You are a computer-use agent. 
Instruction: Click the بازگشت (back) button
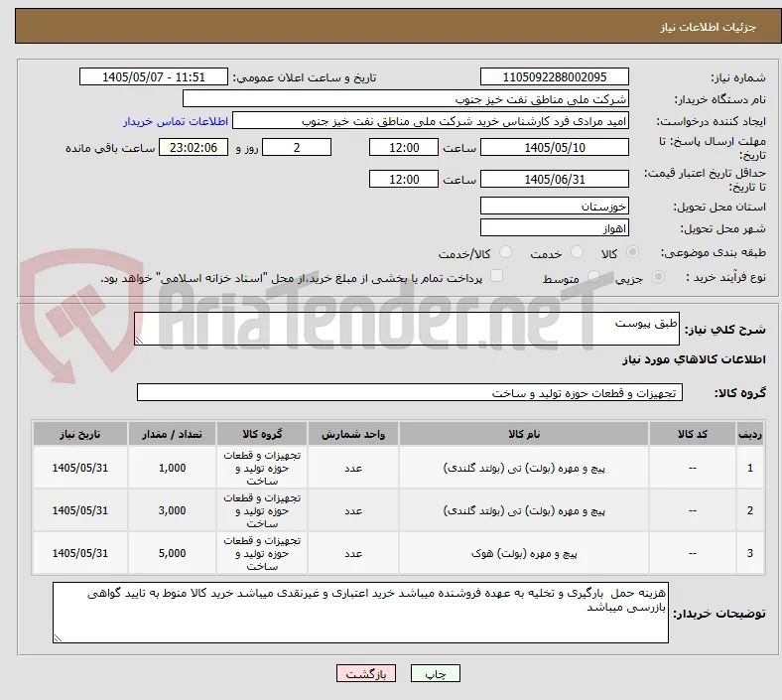pyautogui.click(x=365, y=673)
